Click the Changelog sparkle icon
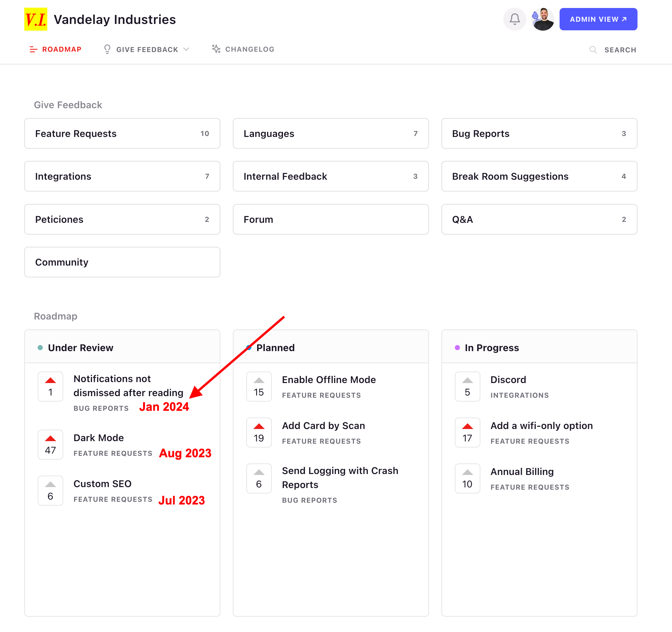Screen dimensions: 672x632 click(x=216, y=49)
